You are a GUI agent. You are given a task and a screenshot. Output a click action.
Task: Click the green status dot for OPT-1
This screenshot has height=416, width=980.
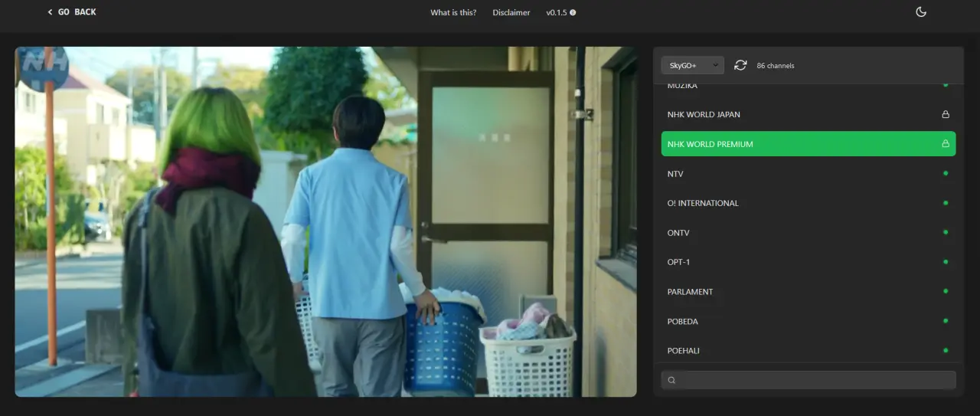pos(946,262)
